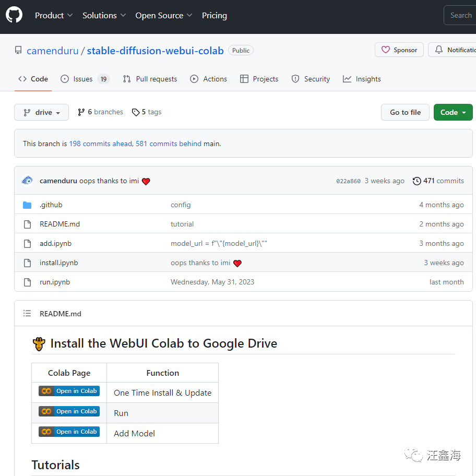Open the install.ipynb file
The image size is (476, 476).
pos(58,263)
